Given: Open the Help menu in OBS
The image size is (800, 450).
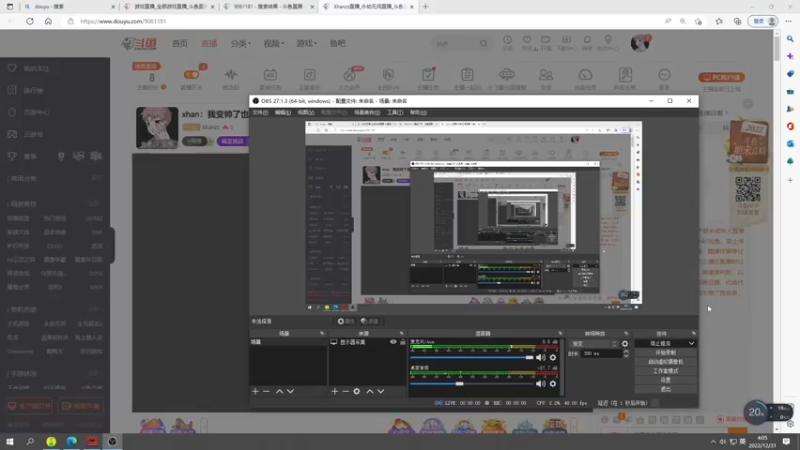Looking at the screenshot, I should point(418,112).
